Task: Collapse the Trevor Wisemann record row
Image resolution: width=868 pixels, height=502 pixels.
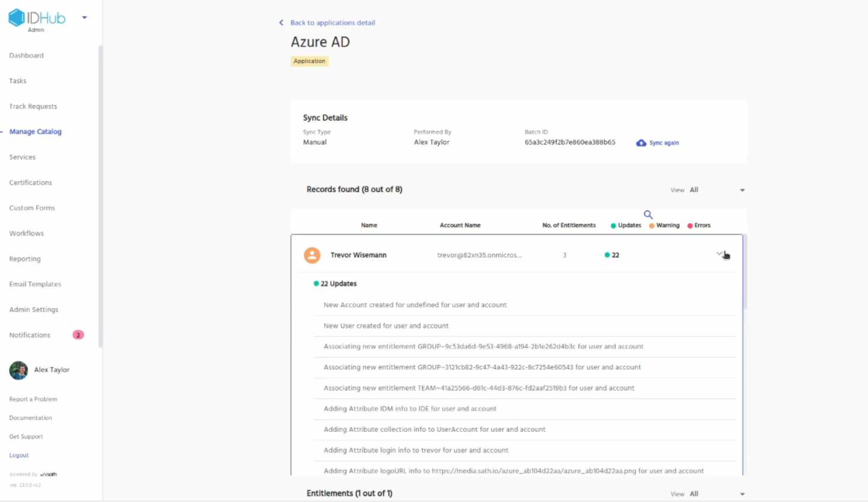Action: [720, 254]
